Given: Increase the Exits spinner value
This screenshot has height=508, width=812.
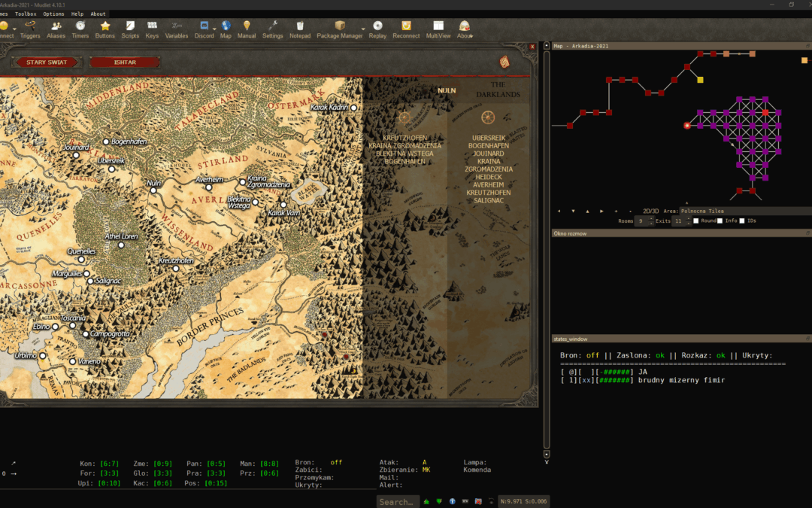Looking at the screenshot, I should (x=688, y=219).
